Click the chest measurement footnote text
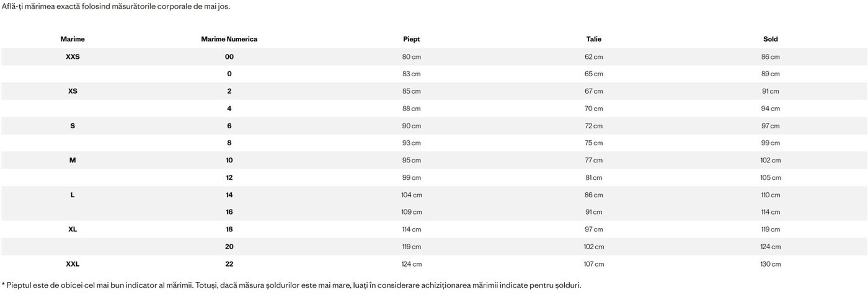Screen dimensions: 868x297 point(291,285)
